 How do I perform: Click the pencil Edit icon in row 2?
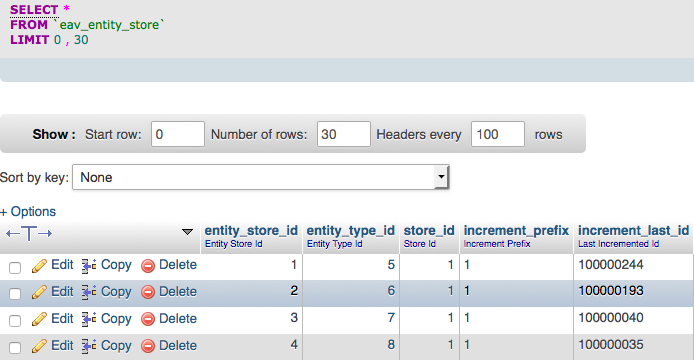[39, 293]
